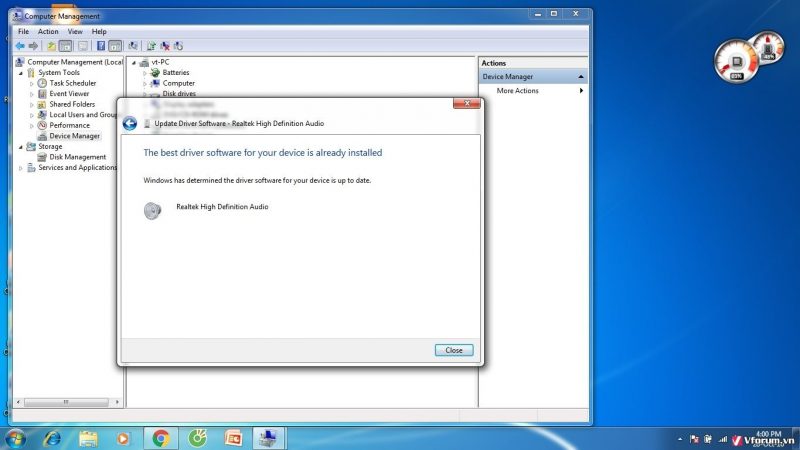
Task: Click the Action Center flag tray icon
Action: [694, 439]
